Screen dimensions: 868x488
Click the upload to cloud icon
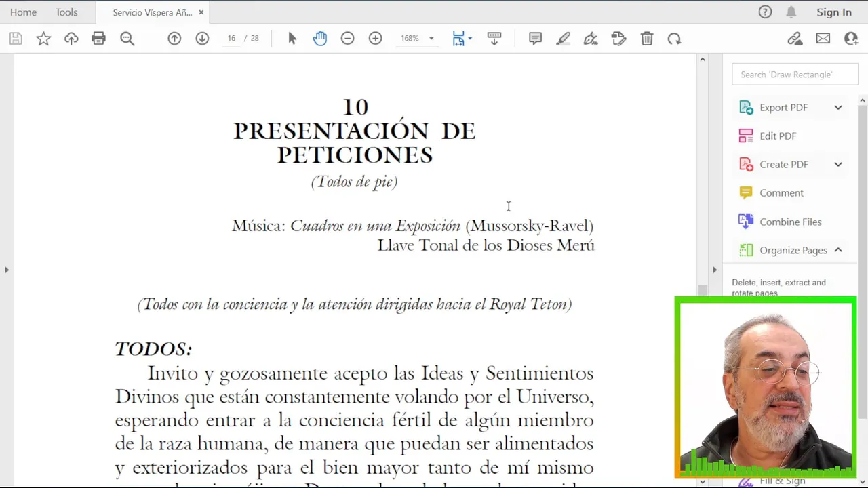coord(71,39)
